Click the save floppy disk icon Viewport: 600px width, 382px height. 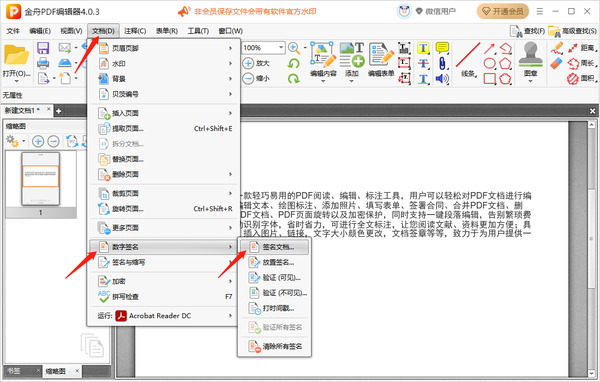point(43,48)
